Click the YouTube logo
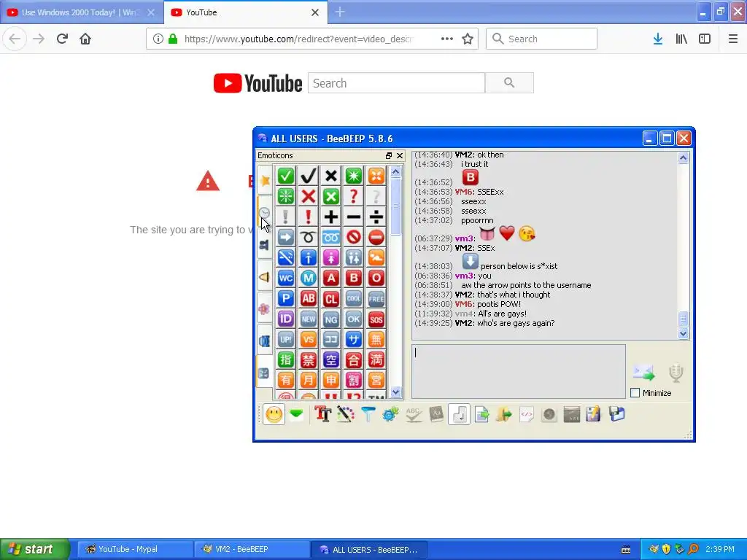Image resolution: width=747 pixels, height=560 pixels. click(x=258, y=83)
